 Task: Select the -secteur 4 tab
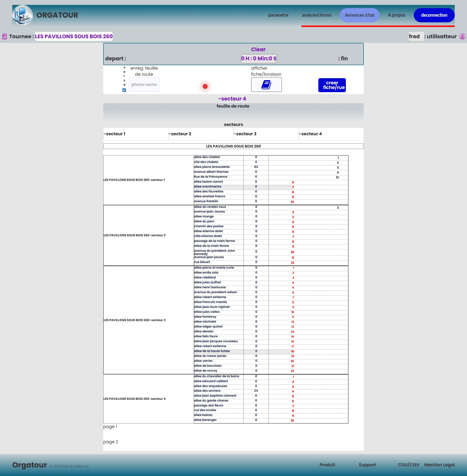pos(311,134)
